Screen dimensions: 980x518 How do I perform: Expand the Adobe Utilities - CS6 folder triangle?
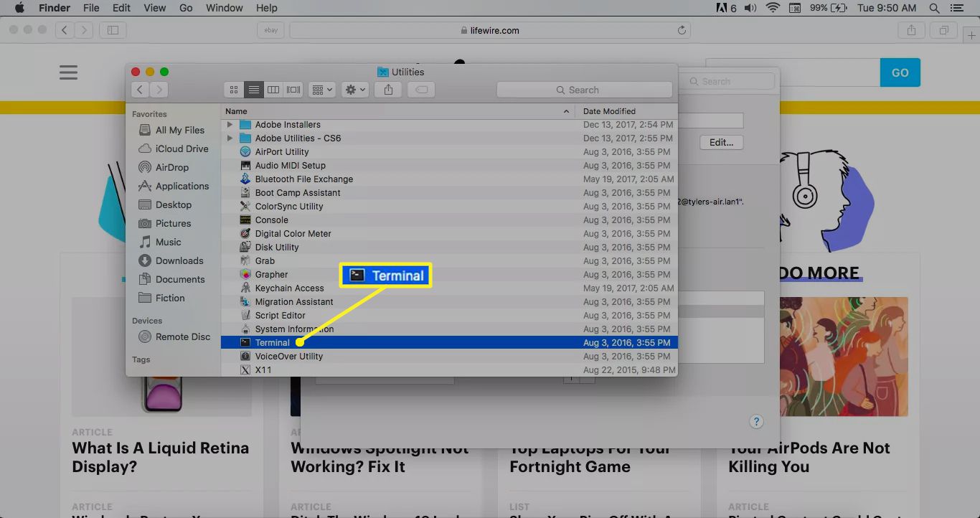230,138
